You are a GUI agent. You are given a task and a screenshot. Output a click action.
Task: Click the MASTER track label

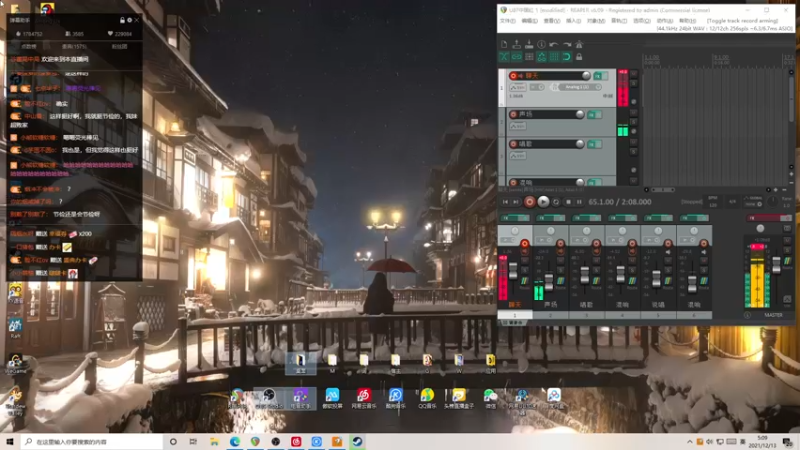773,315
